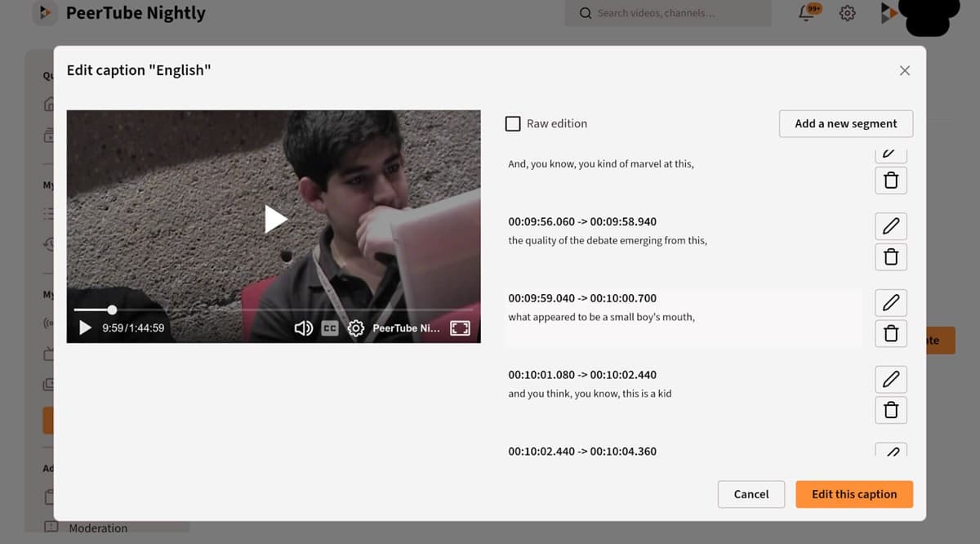Go to PeerTube Nightly home title
Image resolution: width=980 pixels, height=544 pixels.
click(136, 13)
